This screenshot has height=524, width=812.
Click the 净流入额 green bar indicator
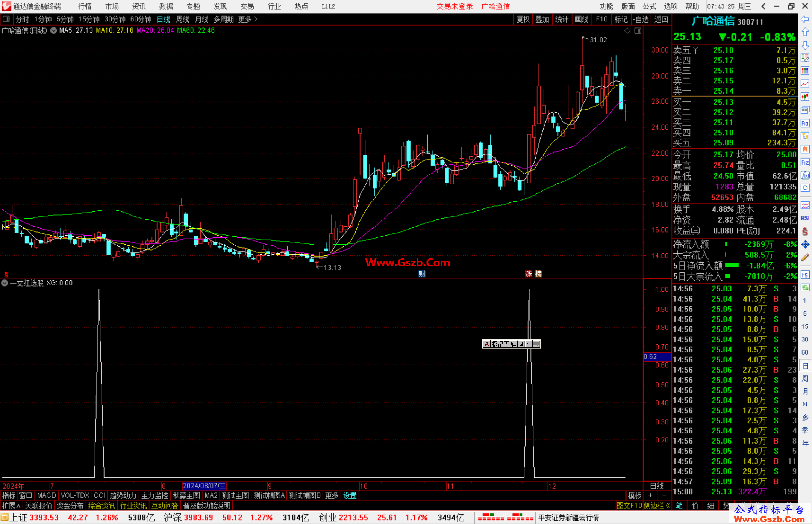pos(726,244)
